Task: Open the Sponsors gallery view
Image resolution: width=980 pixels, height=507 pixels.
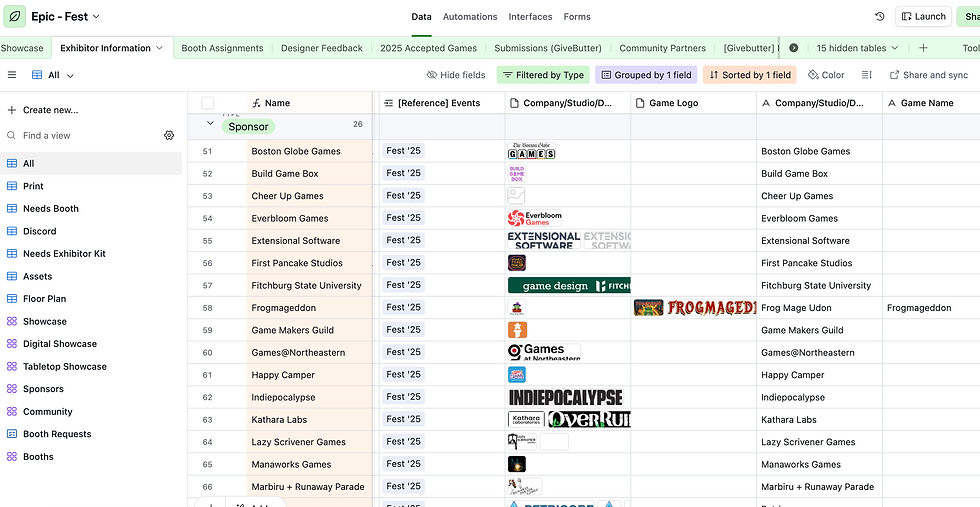Action: coord(91,389)
